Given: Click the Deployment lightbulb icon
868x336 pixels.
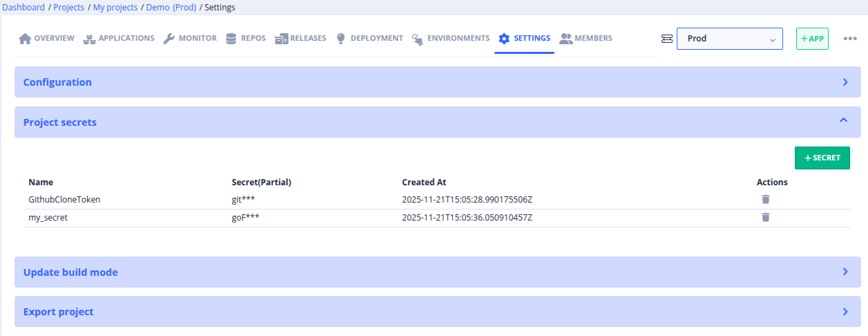Looking at the screenshot, I should [x=340, y=39].
